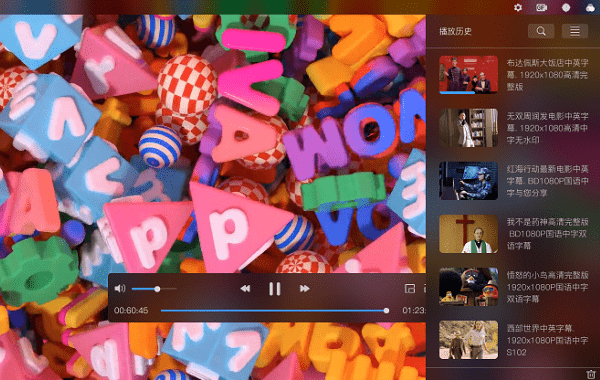Click the elapsed time 00:60:45
Screen dimensions: 600x380
tap(131, 310)
